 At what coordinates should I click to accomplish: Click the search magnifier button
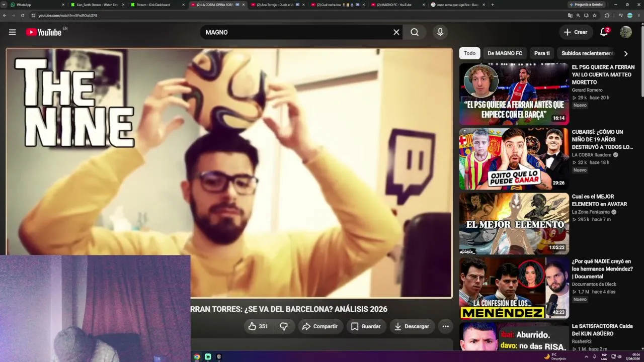tap(415, 32)
